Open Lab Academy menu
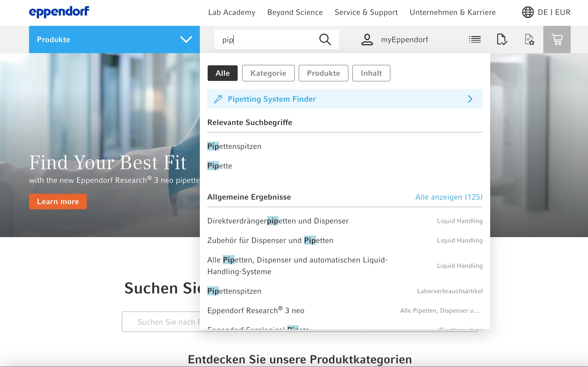This screenshot has width=588, height=367. 232,12
